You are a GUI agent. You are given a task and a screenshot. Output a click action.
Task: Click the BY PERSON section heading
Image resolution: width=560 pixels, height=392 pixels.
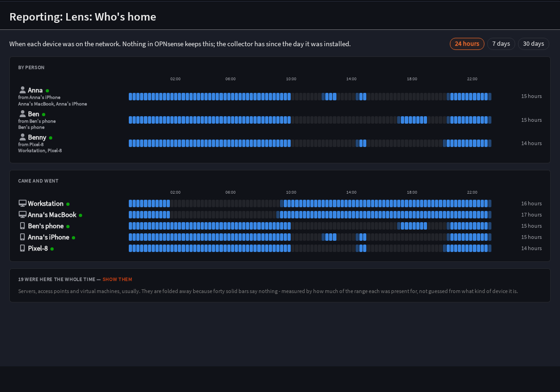tap(31, 68)
